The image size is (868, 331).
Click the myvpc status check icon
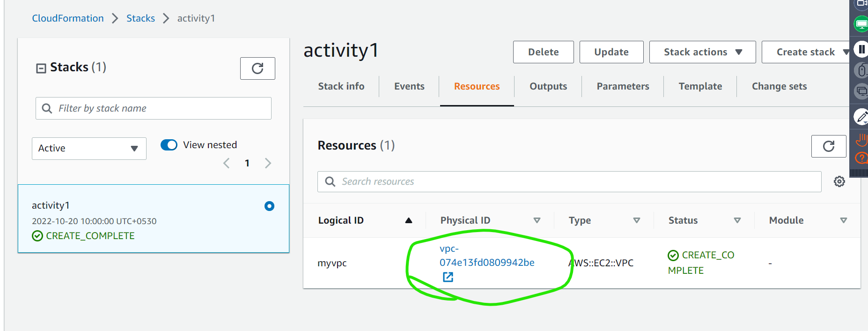pos(673,256)
